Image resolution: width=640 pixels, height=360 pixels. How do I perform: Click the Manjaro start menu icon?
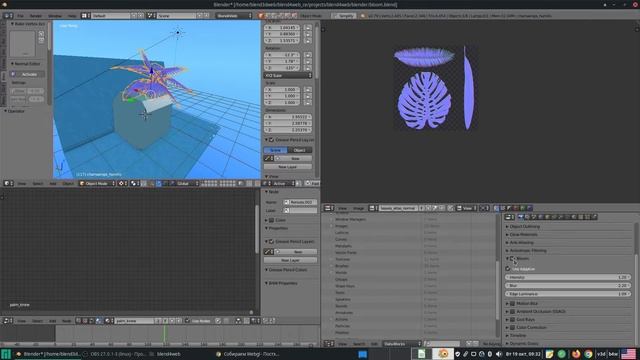(6, 354)
